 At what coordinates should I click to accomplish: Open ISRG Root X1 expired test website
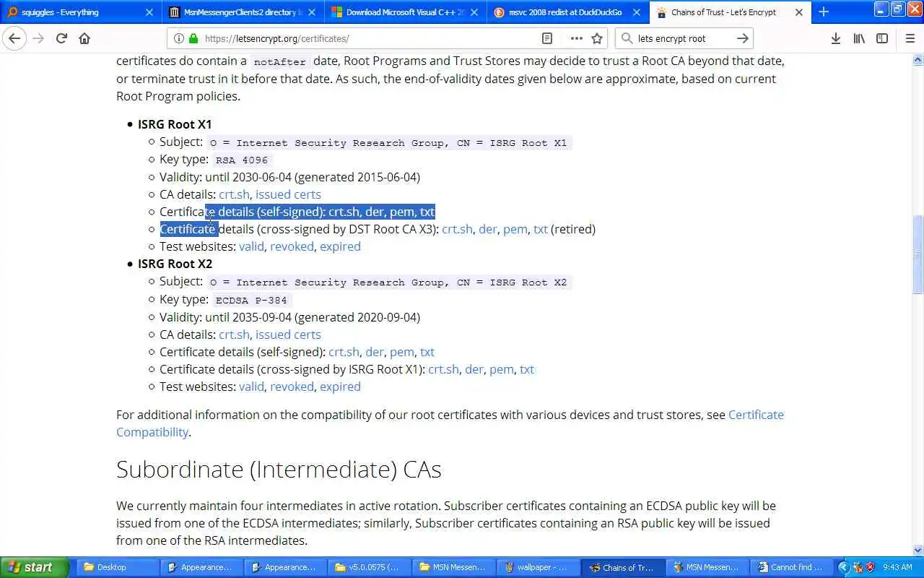(340, 246)
